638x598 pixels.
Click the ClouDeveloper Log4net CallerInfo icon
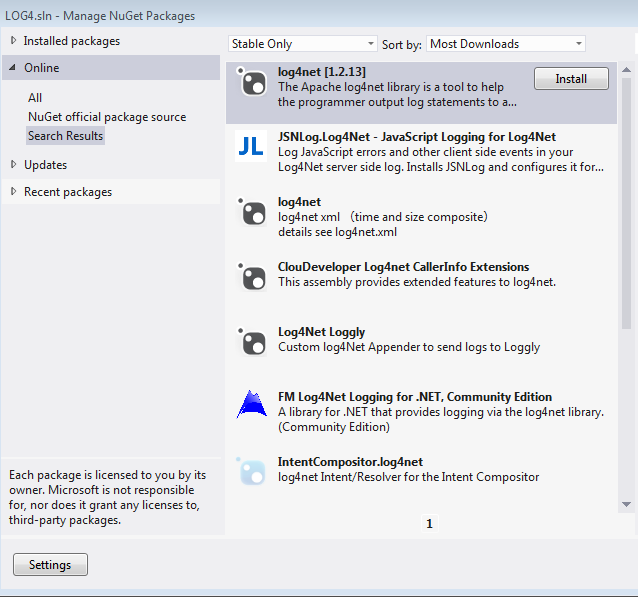coord(251,276)
